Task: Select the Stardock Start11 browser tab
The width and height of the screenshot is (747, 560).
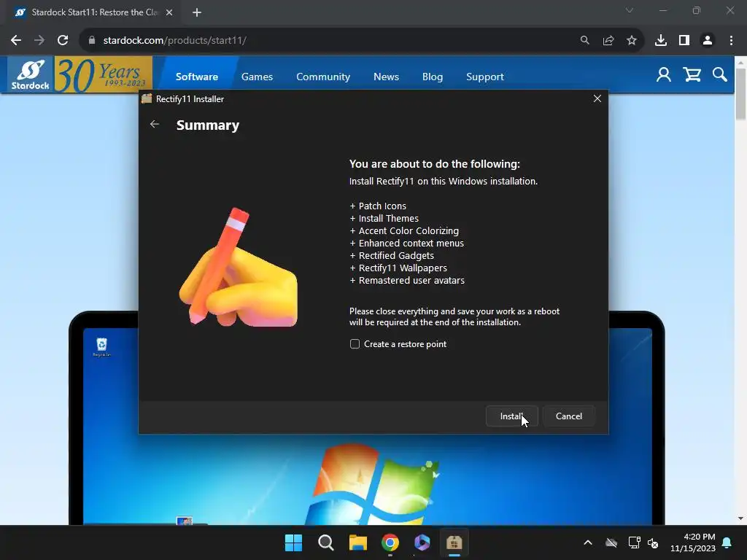Action: pyautogui.click(x=93, y=12)
